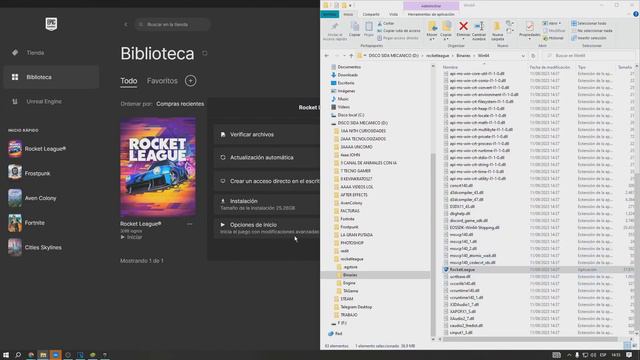Open the Instalación menu entry

coord(267,204)
